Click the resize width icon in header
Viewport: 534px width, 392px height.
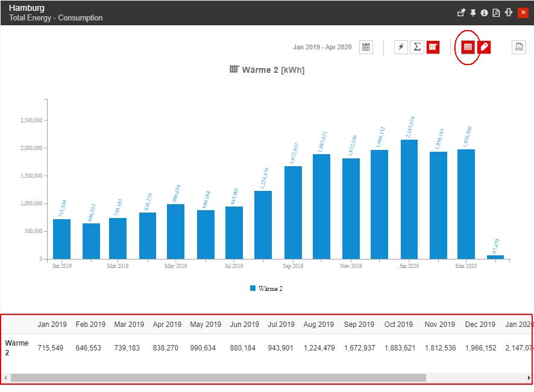coord(508,13)
